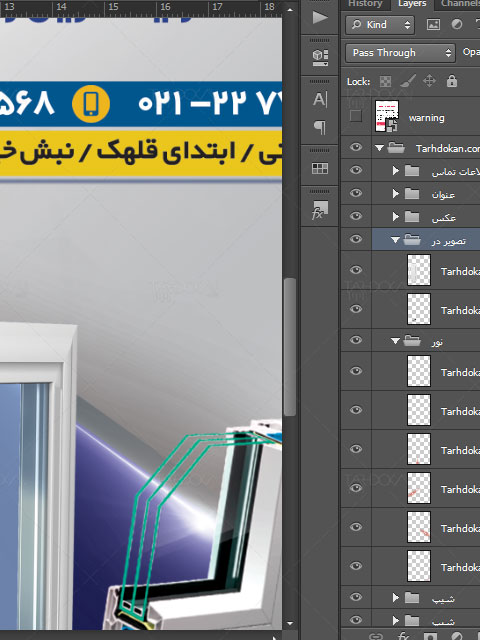The height and width of the screenshot is (640, 480).
Task: Click ruler mark 15 on horizontal ruler
Action: click(x=113, y=7)
